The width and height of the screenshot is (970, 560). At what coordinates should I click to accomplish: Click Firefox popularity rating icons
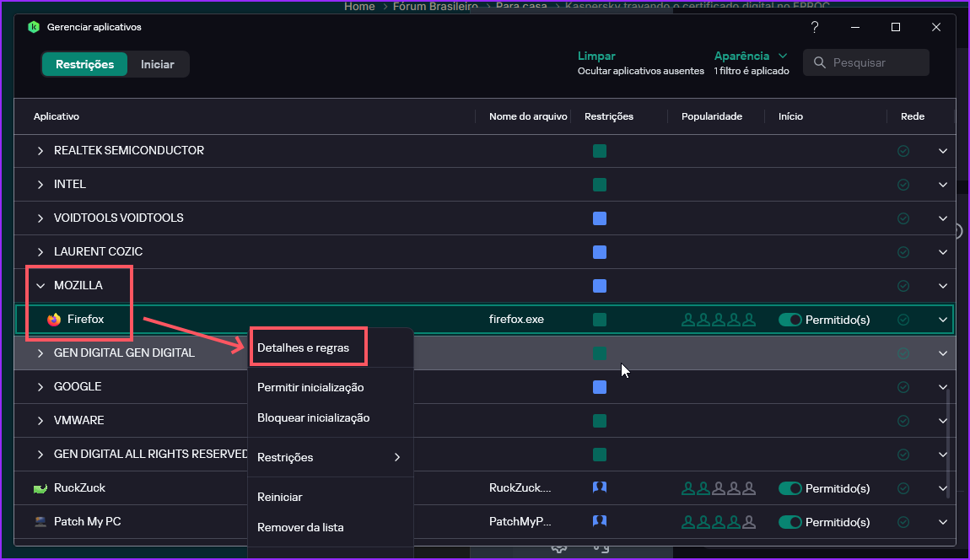(719, 320)
